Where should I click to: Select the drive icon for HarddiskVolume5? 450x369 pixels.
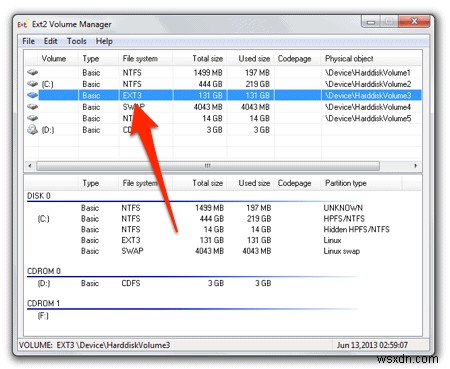pos(32,118)
